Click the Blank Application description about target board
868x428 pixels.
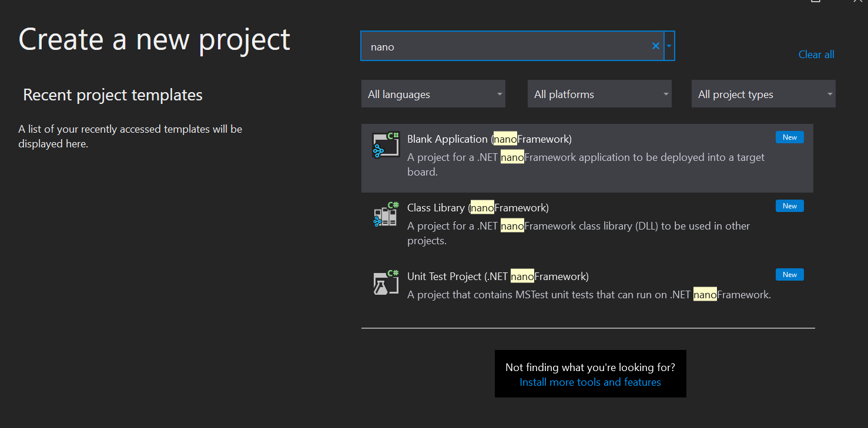tap(586, 165)
